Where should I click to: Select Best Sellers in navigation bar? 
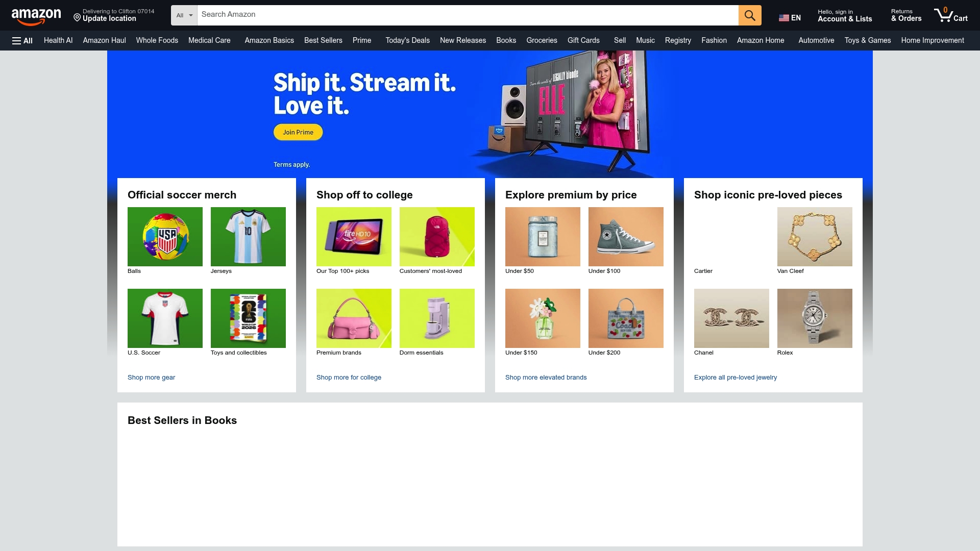(x=323, y=40)
